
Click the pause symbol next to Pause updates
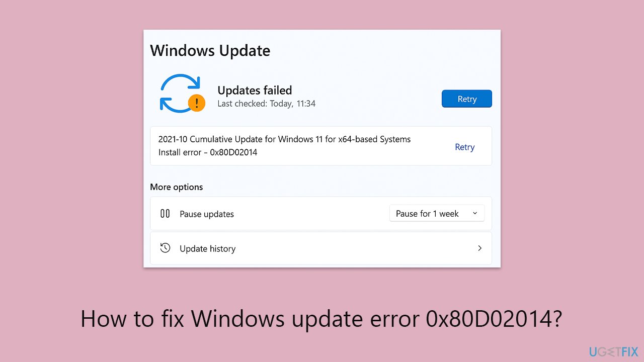[165, 213]
